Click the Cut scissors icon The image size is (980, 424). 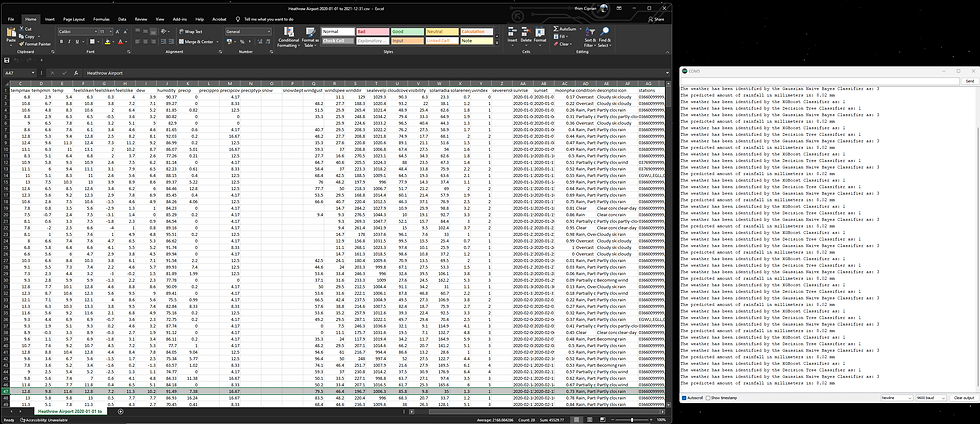pyautogui.click(x=21, y=29)
